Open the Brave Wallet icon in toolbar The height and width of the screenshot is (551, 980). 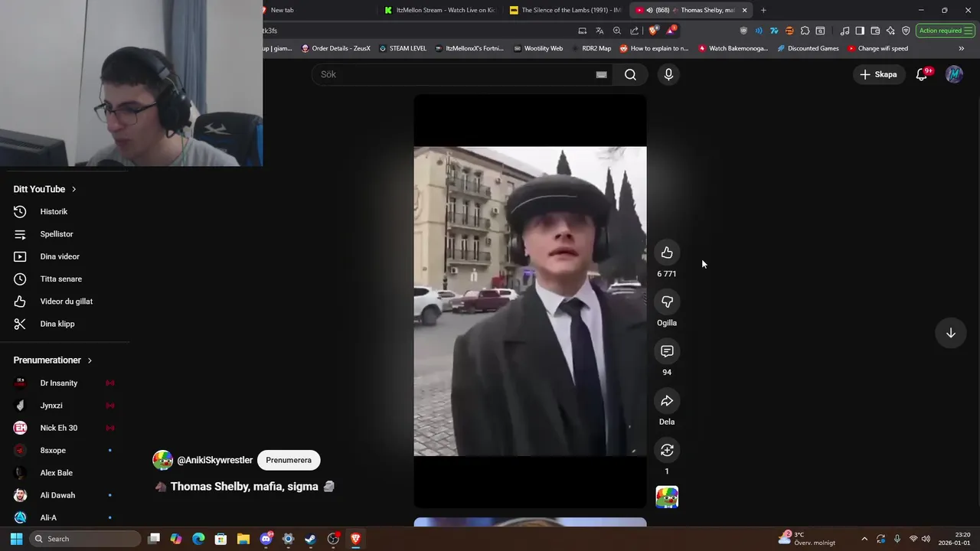[x=875, y=31]
